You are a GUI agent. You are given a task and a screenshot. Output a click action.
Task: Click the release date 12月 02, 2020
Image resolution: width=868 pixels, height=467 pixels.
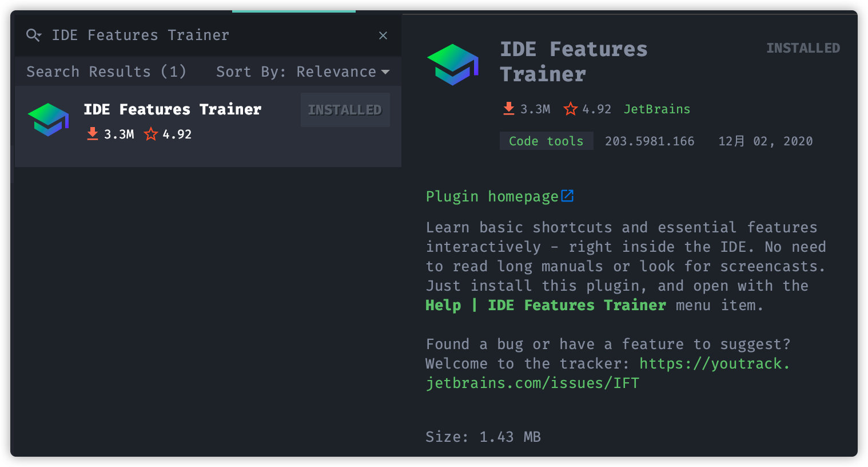(766, 141)
